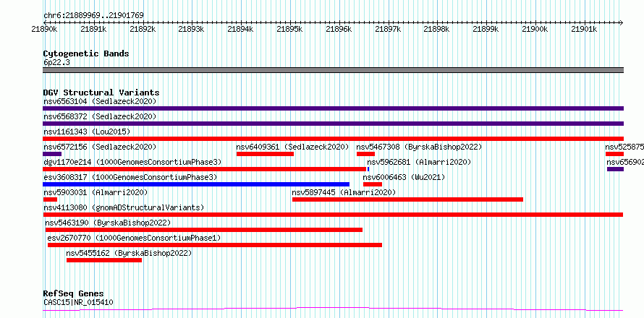Click the tiny blue marker under nsv5962681
Image resolution: width=644 pixels, height=318 pixels.
[x=368, y=169]
